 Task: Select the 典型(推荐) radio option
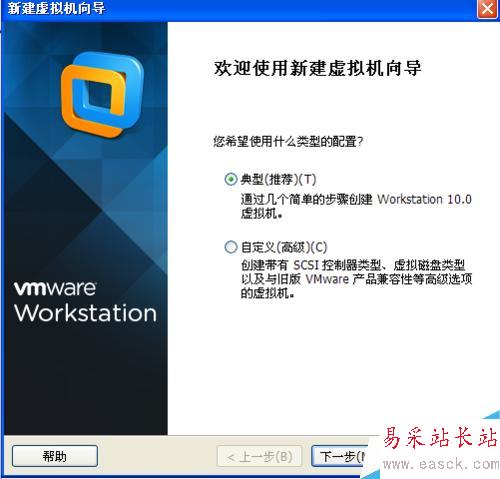231,180
